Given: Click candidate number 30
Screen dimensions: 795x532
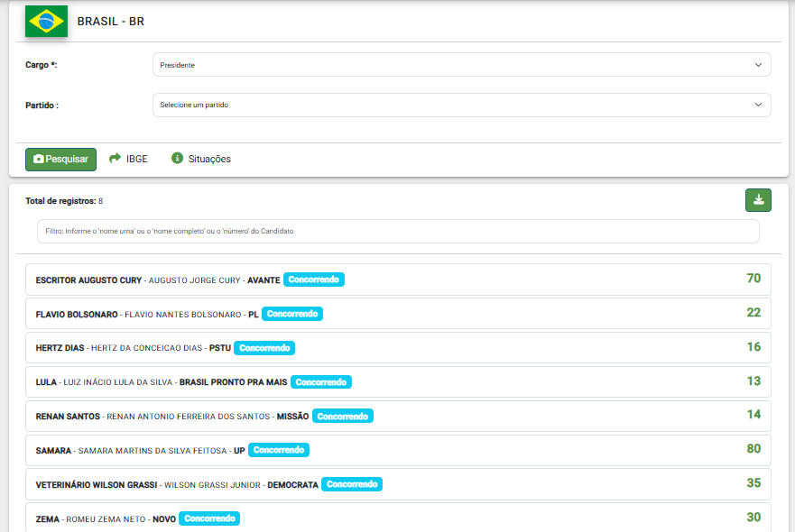Looking at the screenshot, I should (x=753, y=518).
